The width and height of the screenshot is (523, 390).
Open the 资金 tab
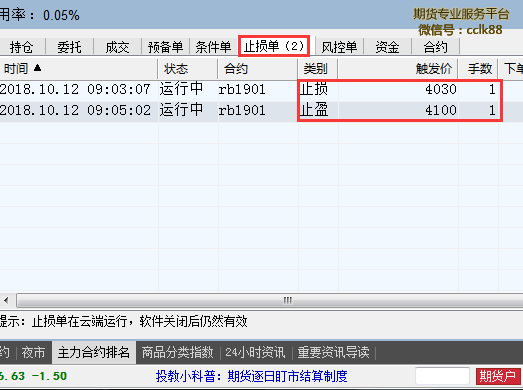(387, 47)
